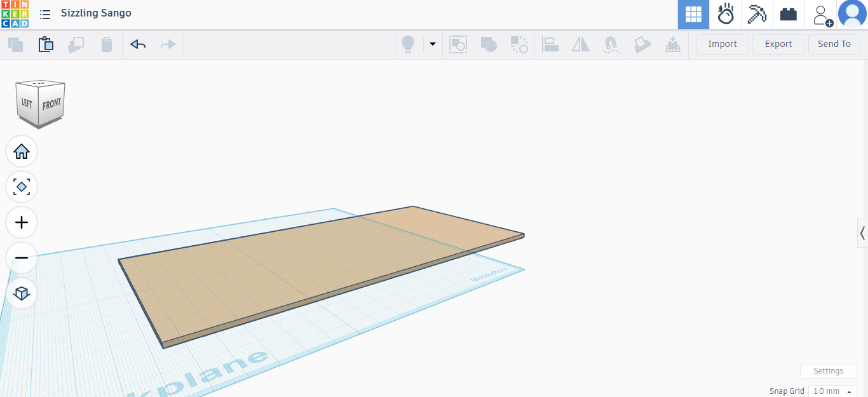Open the Bricks mode
Image resolution: width=868 pixels, height=397 pixels.
click(x=789, y=15)
